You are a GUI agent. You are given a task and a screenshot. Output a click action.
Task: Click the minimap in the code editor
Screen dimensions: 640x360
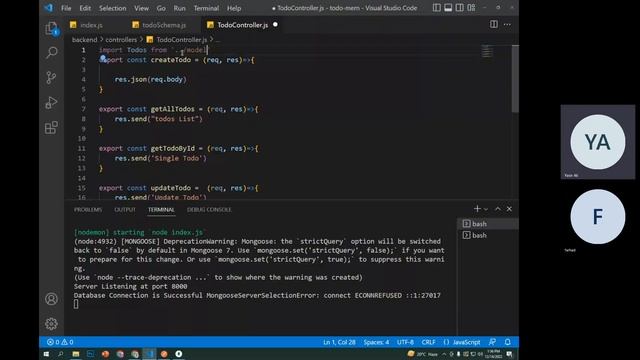click(x=487, y=52)
